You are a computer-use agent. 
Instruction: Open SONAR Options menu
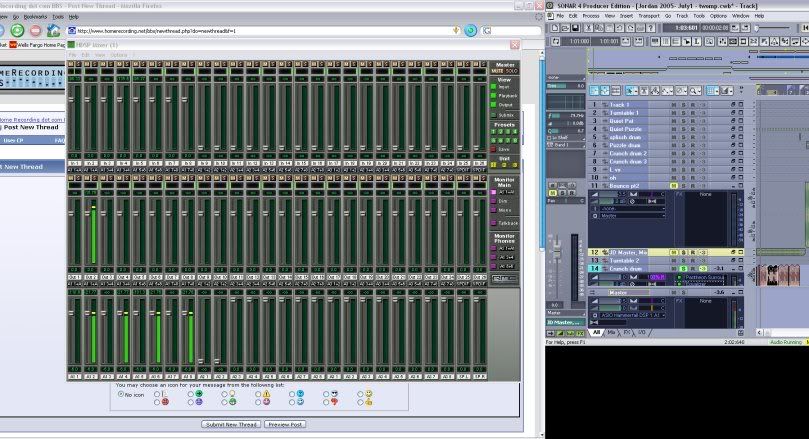718,16
